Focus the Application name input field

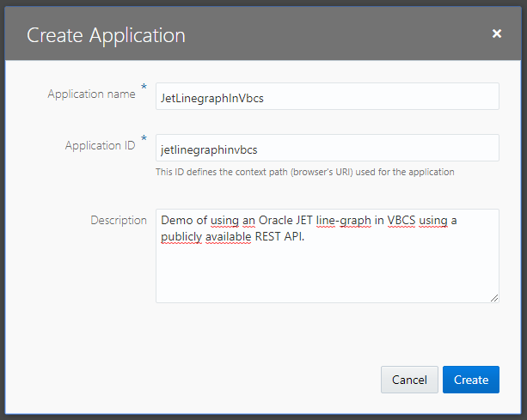(327, 97)
